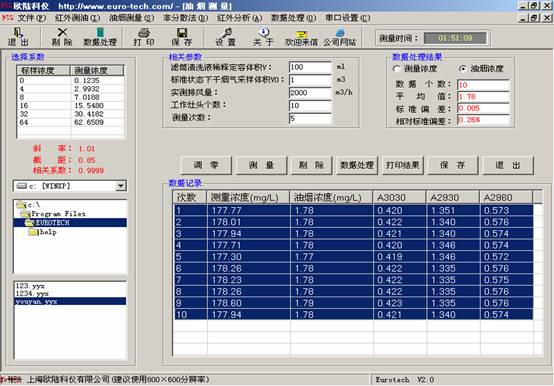
Task: Open the 文件(F) menu
Action: (31, 18)
